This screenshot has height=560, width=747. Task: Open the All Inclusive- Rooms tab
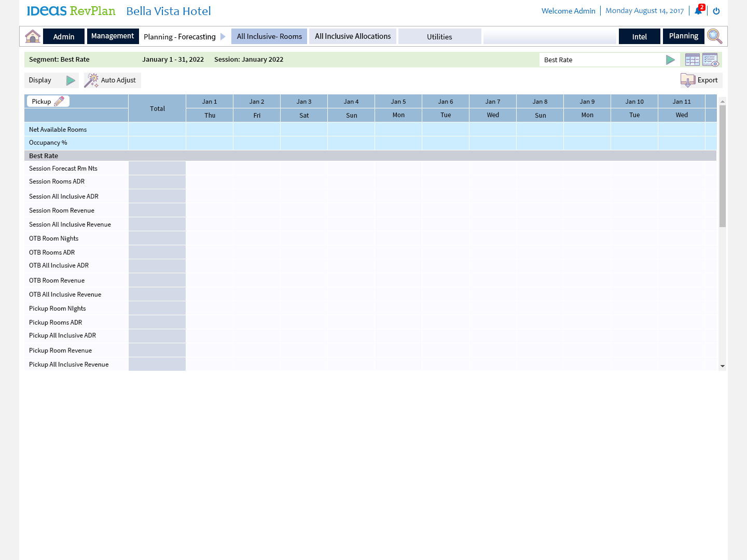(x=269, y=37)
